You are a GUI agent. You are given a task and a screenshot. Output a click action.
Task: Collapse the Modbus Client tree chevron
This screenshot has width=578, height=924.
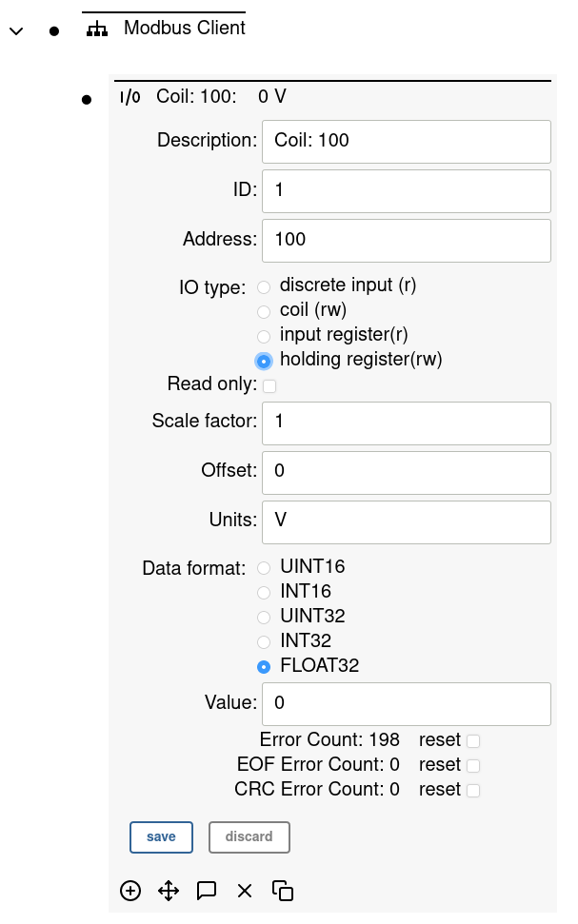tap(15, 30)
